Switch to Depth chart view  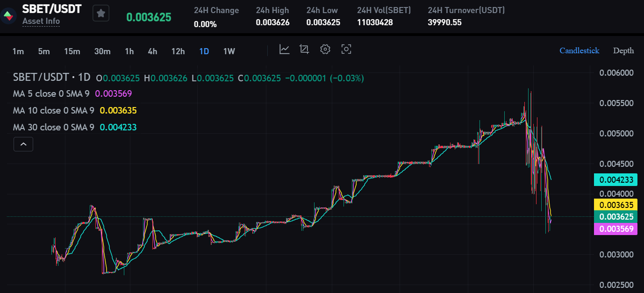pos(623,50)
